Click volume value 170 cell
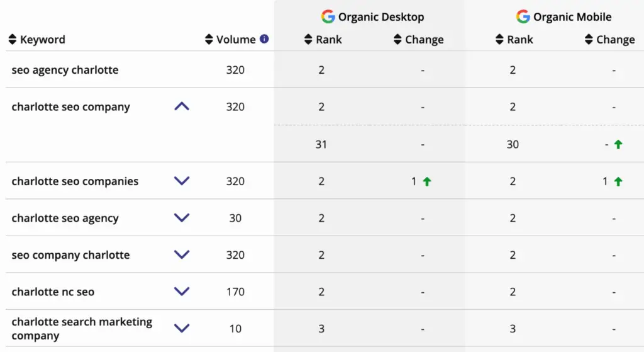 [x=235, y=292]
